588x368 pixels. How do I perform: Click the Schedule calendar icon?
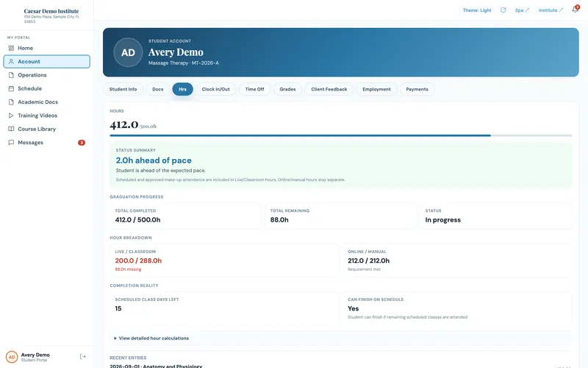click(x=11, y=88)
